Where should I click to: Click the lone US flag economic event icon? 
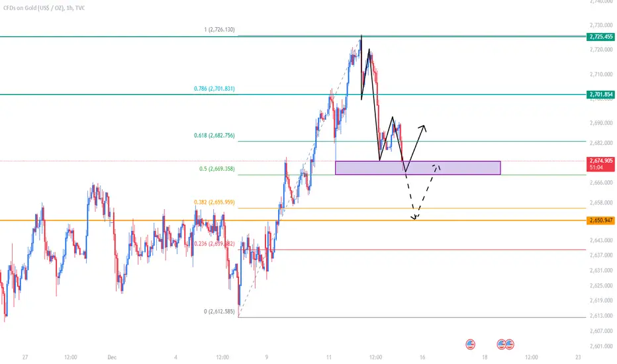[470, 344]
